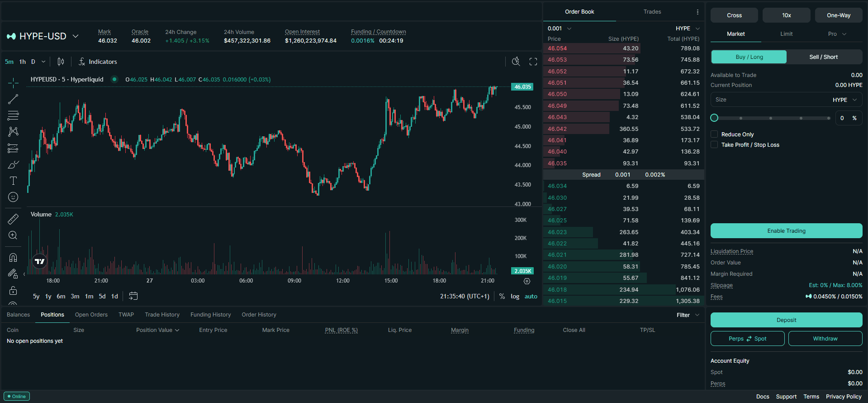Adjust leverage via 10x button
The image size is (868, 403).
(x=787, y=15)
